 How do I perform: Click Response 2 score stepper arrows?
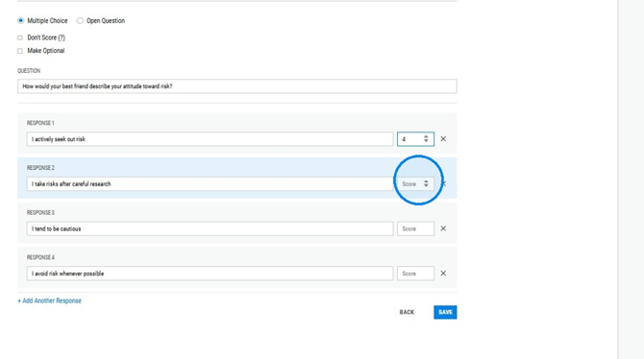pos(426,183)
